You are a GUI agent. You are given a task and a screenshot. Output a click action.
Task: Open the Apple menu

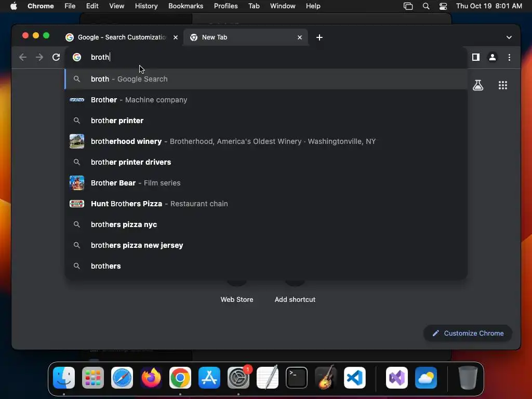pos(14,6)
